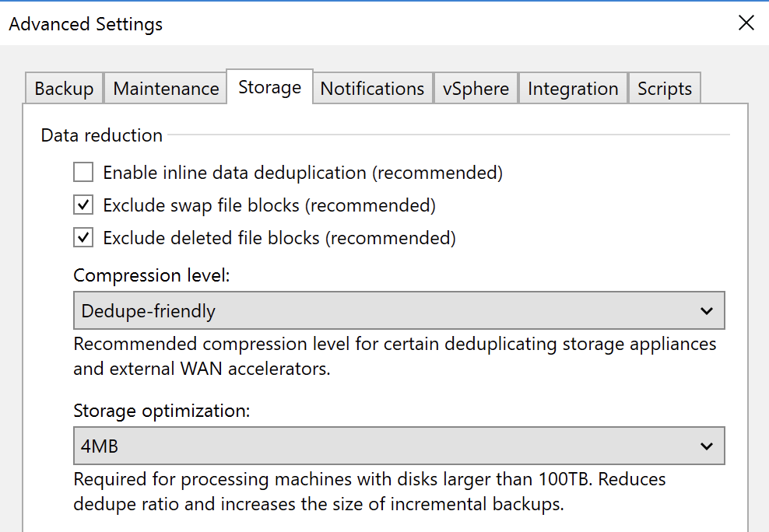Viewport: 769px width, 532px height.
Task: Close the Advanced Settings dialog
Action: click(x=746, y=23)
